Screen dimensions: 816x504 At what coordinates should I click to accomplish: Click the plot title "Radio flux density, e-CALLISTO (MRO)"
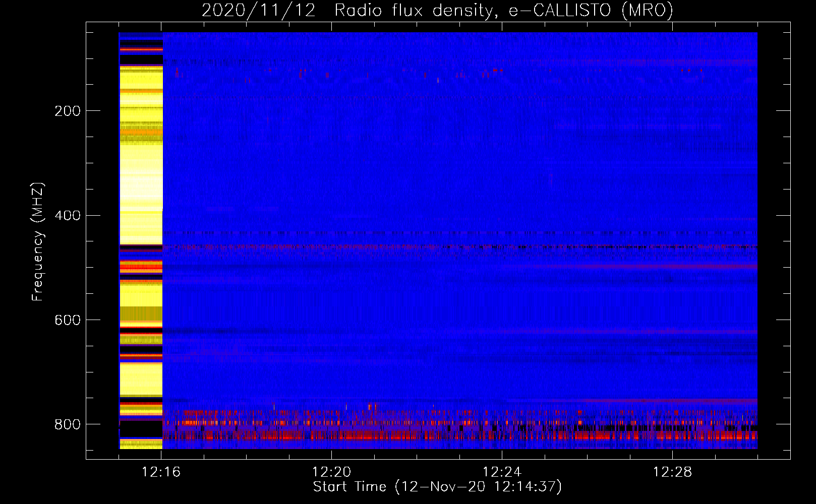pos(504,11)
